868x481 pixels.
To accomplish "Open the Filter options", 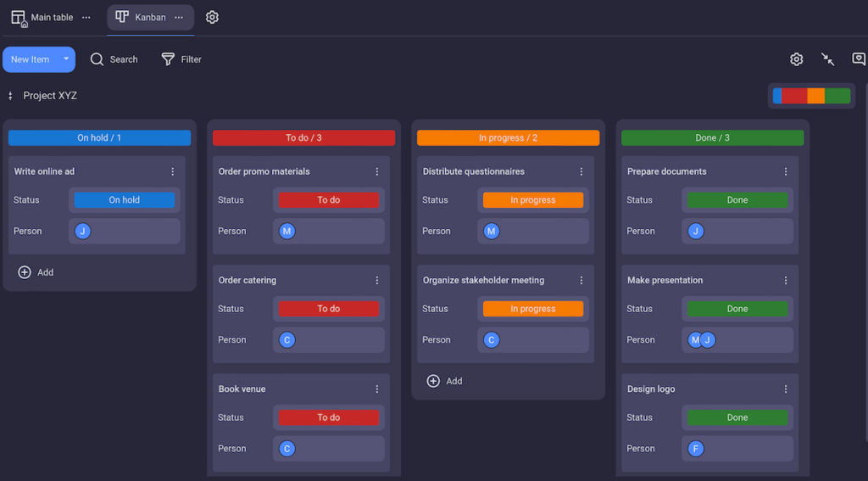I will tap(181, 59).
